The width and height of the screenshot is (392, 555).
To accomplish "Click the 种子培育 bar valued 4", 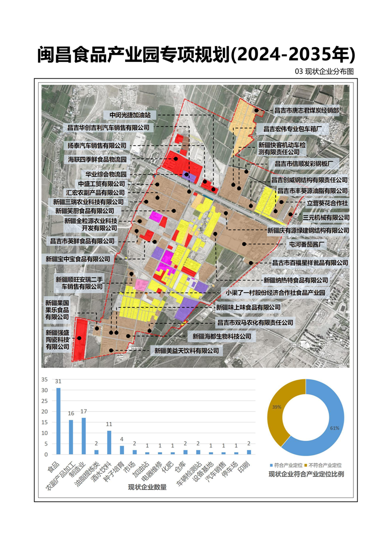I will (122, 450).
